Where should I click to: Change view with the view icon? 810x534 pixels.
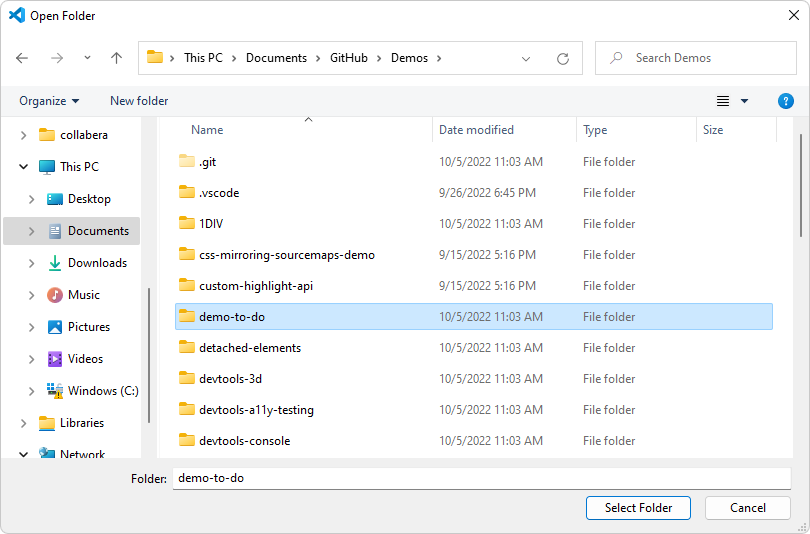[x=723, y=101]
